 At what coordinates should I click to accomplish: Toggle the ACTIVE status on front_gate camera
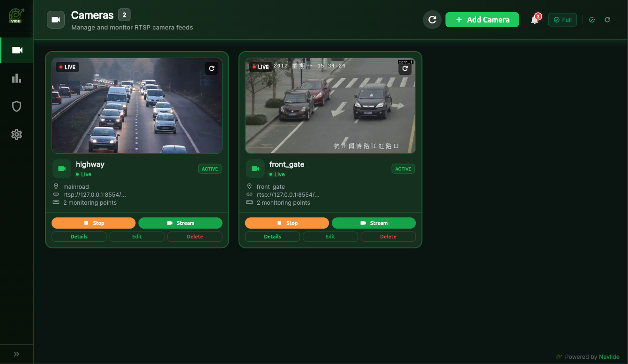[403, 169]
